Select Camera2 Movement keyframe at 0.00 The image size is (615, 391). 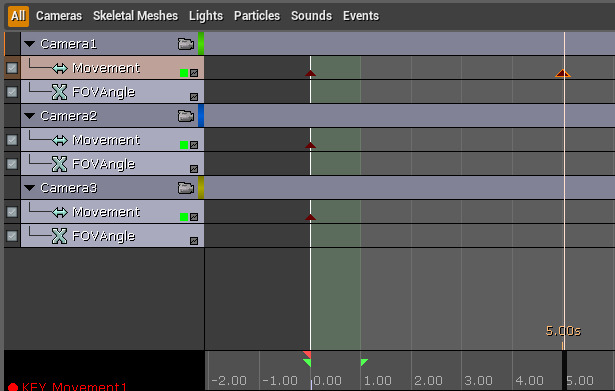click(310, 145)
